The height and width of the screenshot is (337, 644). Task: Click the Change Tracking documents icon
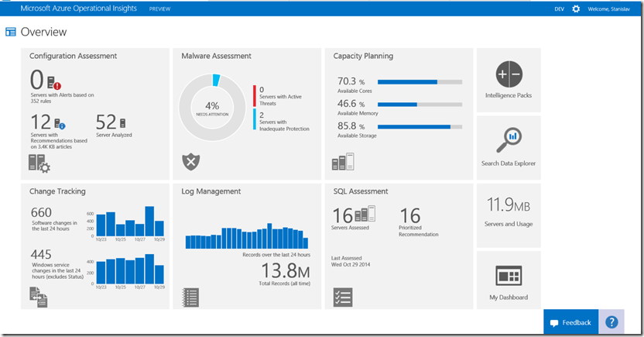click(x=39, y=297)
